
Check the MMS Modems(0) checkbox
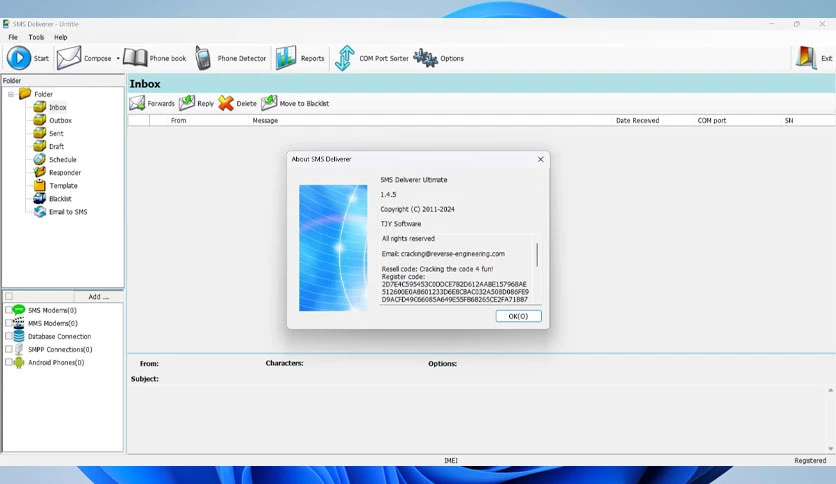coord(9,323)
